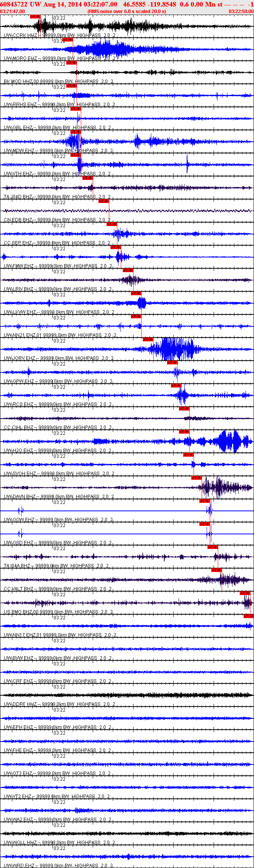Viewport: 254px width, 868px height.
Task: Select the UW CRF EHZ station label
Action: click(58, 681)
